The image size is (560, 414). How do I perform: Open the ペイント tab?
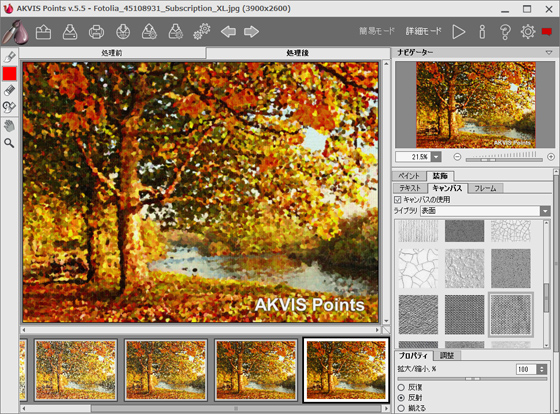[409, 176]
